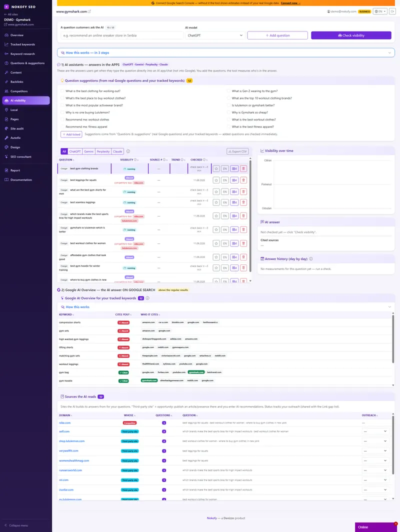Switch to the Perplexity filter tab
Screen dimensions: 400x532
point(103,151)
